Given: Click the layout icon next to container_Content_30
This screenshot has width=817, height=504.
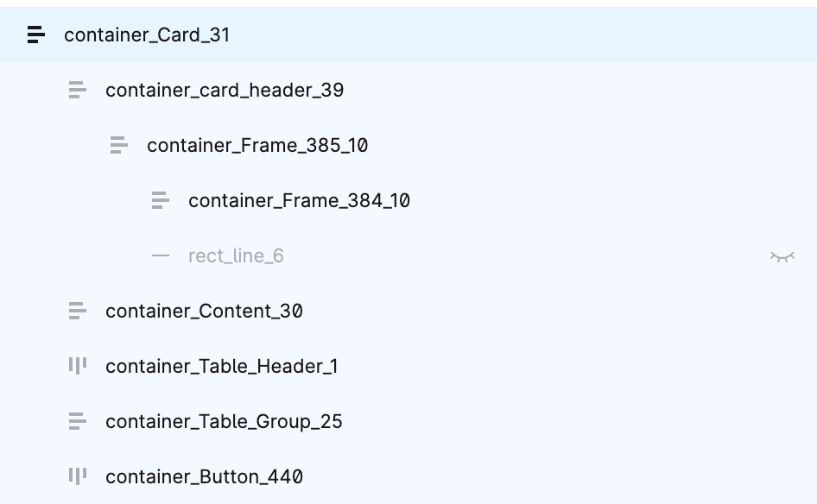Looking at the screenshot, I should [76, 311].
